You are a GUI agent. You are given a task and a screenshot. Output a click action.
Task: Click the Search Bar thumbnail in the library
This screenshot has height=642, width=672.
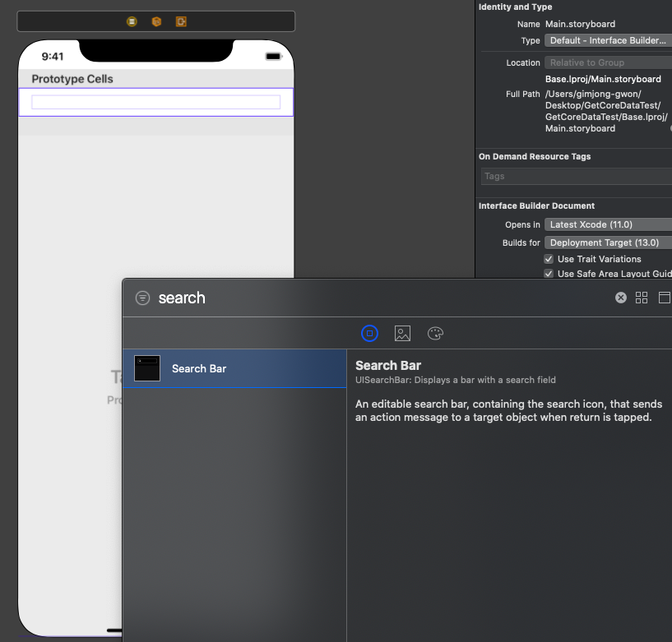coord(147,368)
